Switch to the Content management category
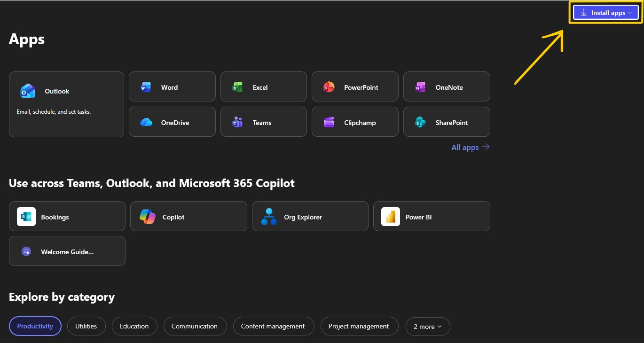 (x=274, y=326)
